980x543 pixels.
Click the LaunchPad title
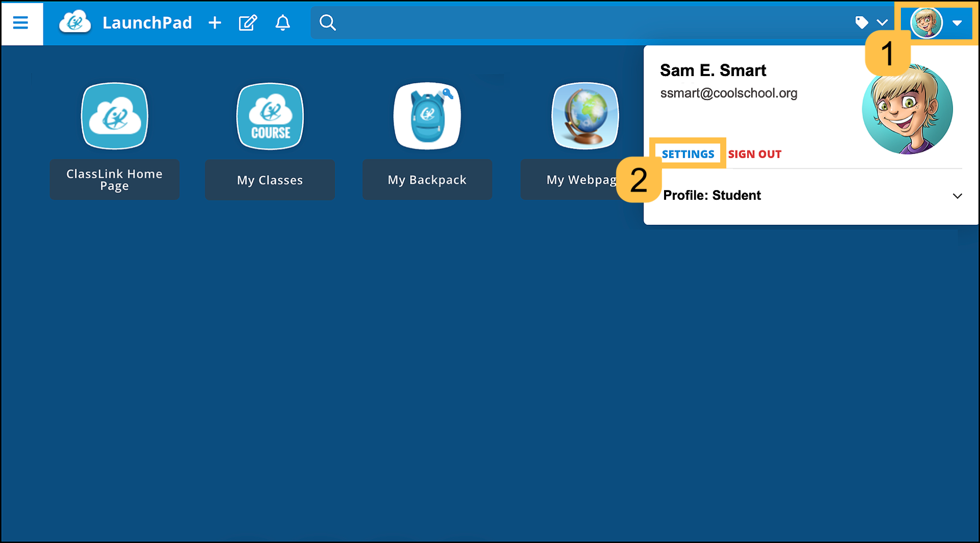tap(148, 22)
